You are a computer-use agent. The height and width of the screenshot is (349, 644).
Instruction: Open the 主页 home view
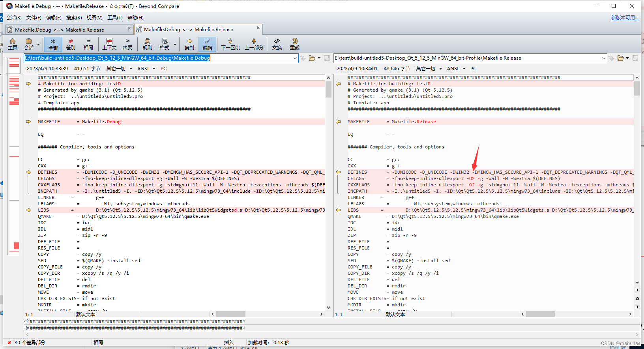[x=13, y=44]
